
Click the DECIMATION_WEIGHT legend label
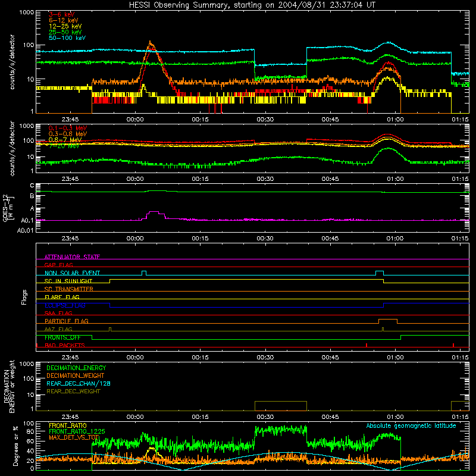point(76,375)
